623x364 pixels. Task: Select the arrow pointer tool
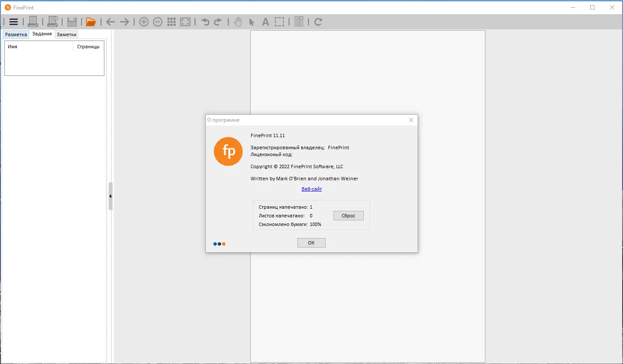(x=252, y=22)
